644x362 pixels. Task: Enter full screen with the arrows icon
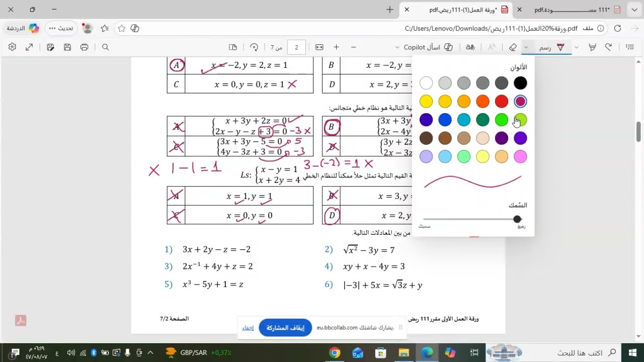(29, 47)
